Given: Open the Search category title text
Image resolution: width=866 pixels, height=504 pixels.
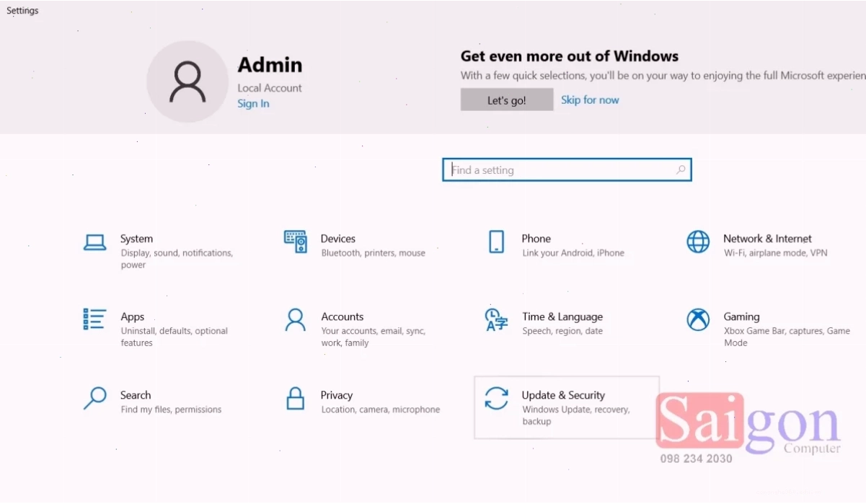Looking at the screenshot, I should point(136,395).
